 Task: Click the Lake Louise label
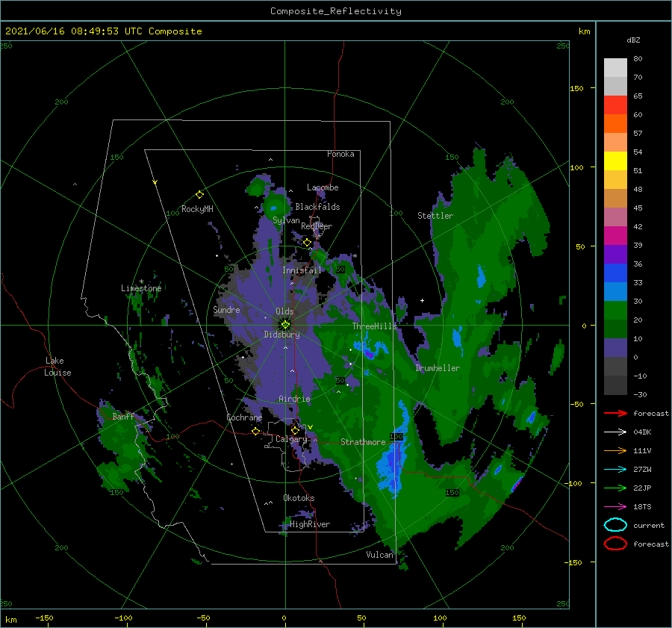tap(57, 367)
